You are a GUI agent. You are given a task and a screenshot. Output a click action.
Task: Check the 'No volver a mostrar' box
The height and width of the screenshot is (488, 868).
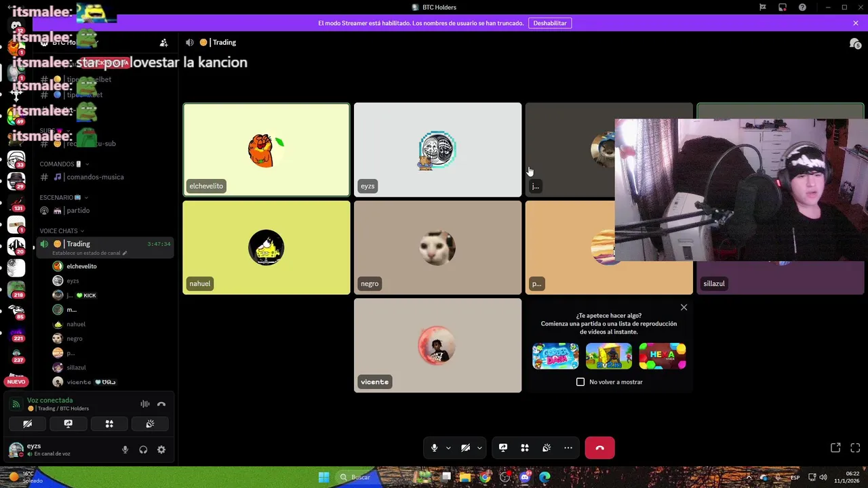(x=580, y=382)
